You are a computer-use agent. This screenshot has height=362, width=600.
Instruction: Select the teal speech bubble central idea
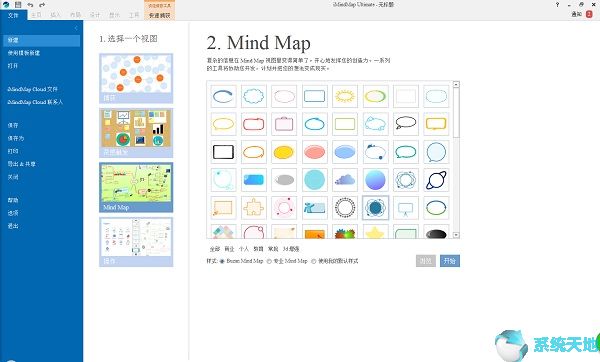click(x=406, y=152)
